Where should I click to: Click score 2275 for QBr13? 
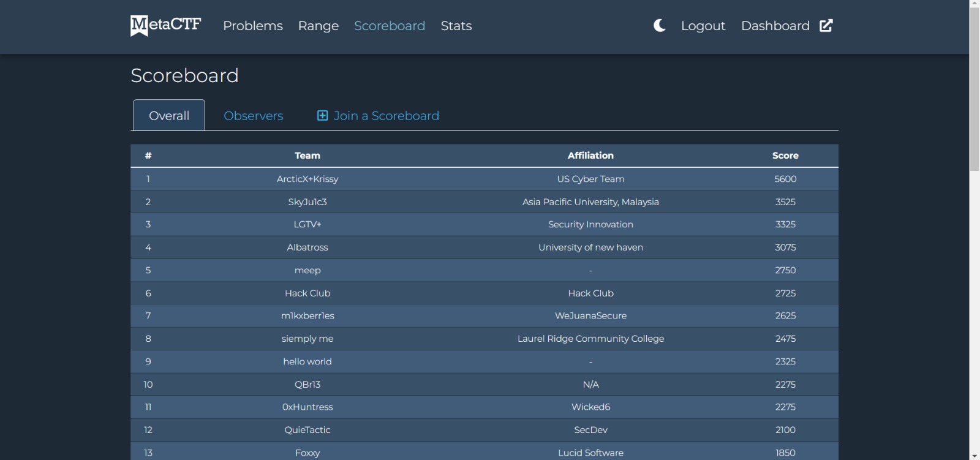[785, 385]
